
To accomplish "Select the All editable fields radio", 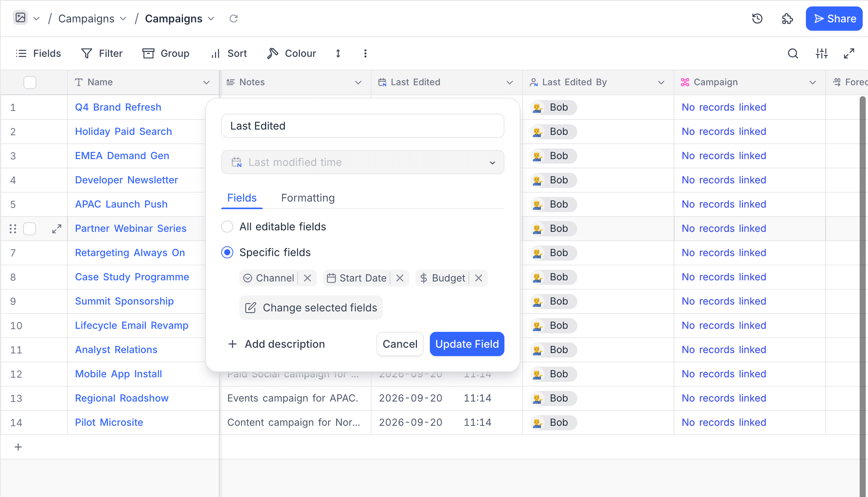I will (x=227, y=227).
